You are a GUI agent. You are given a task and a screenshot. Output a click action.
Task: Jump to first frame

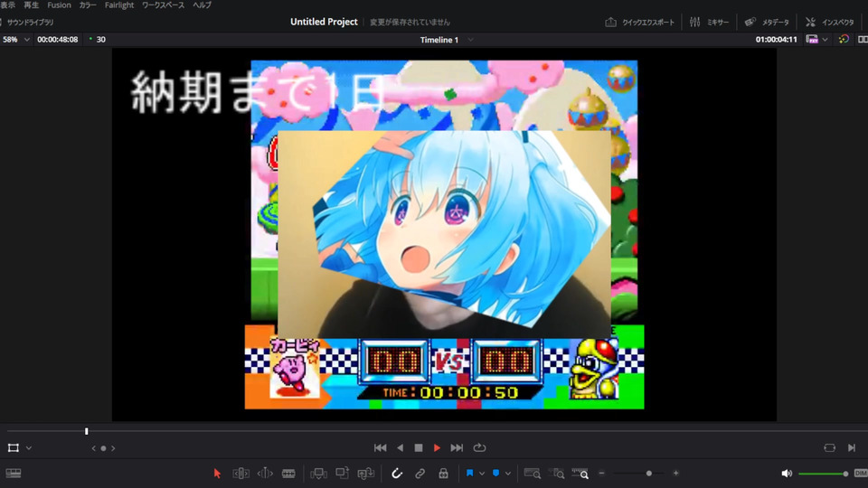coord(381,447)
